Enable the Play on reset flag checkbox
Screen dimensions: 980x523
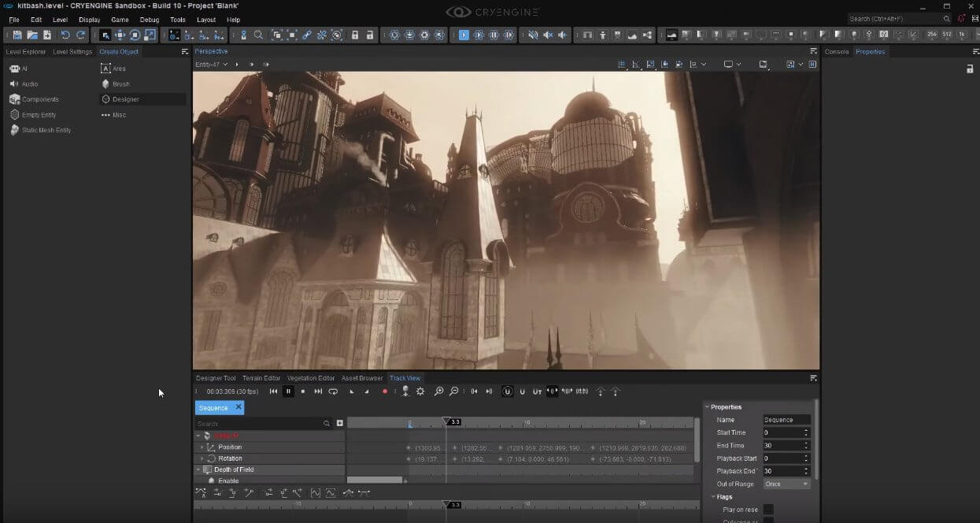(769, 509)
